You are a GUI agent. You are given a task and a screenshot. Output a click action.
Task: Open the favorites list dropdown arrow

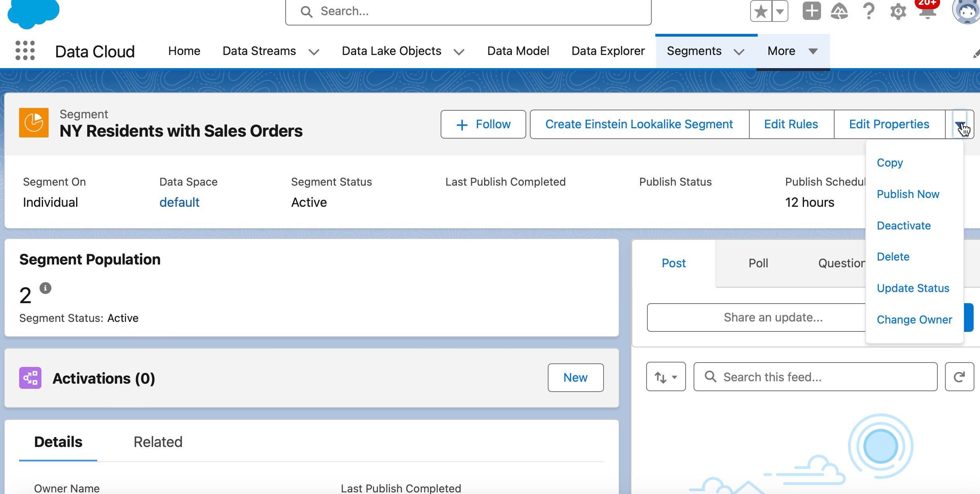pyautogui.click(x=780, y=11)
